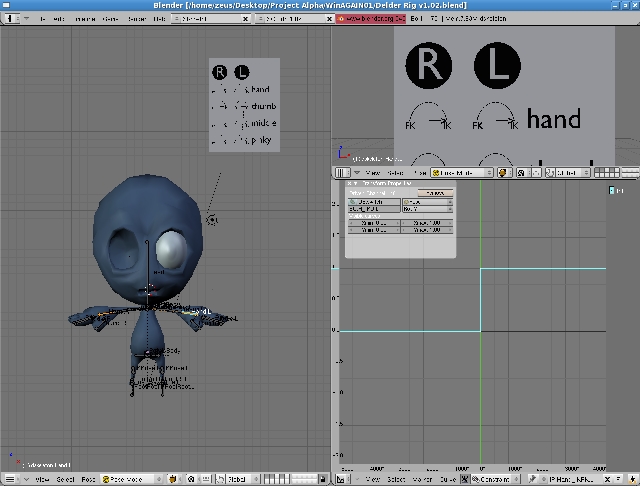Toggle the left thumb switch in small rig panel
Image resolution: width=640 pixels, height=486 pixels.
point(242,106)
